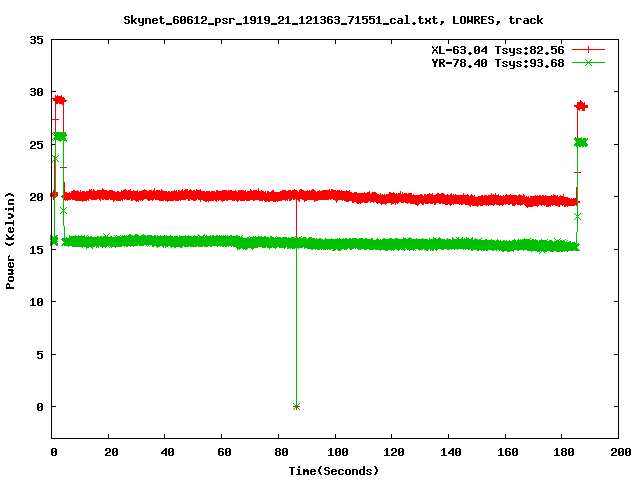
Task: Click the red XL cal-on burst at end
Action: [x=581, y=106]
